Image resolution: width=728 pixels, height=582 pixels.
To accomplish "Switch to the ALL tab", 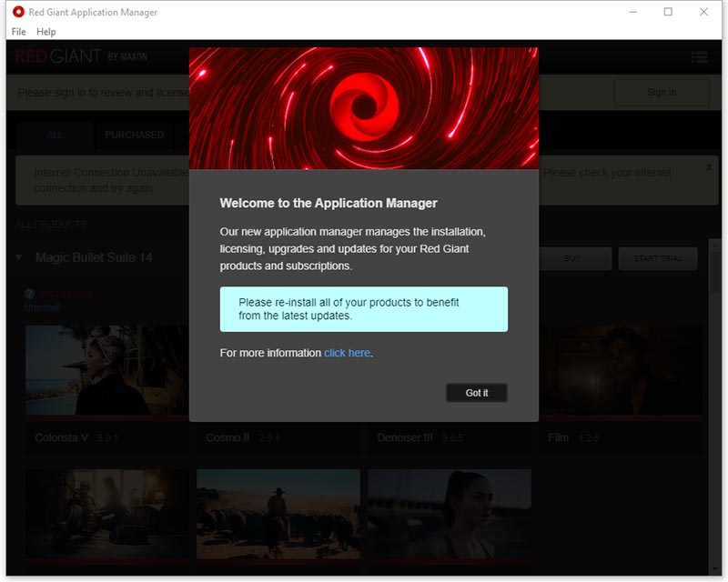I will 55,135.
